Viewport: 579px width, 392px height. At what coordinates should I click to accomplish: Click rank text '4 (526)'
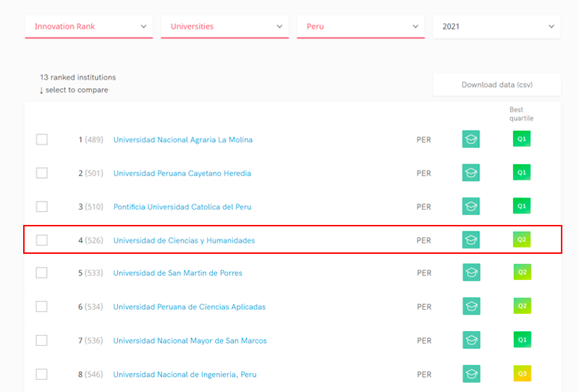click(91, 241)
